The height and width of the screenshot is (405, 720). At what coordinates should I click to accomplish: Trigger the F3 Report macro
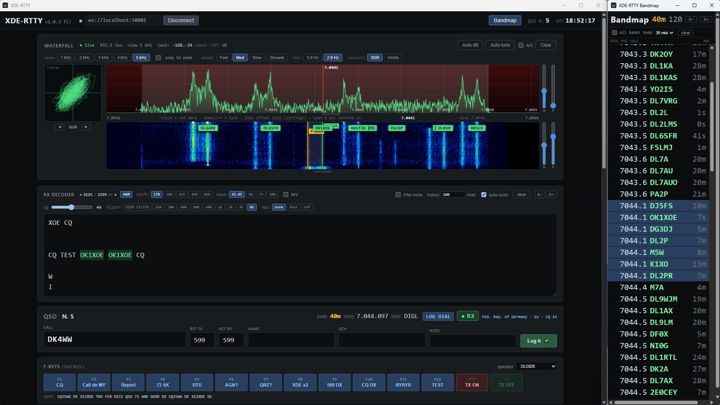coord(128,382)
